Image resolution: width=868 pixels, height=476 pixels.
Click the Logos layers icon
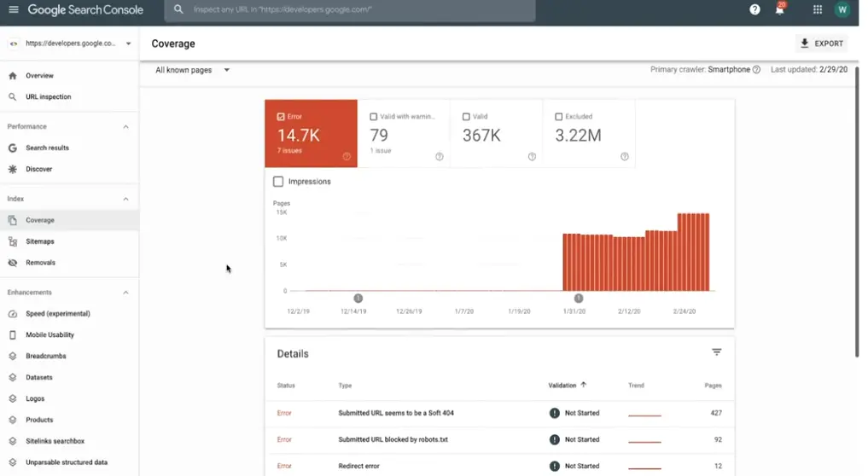click(13, 398)
